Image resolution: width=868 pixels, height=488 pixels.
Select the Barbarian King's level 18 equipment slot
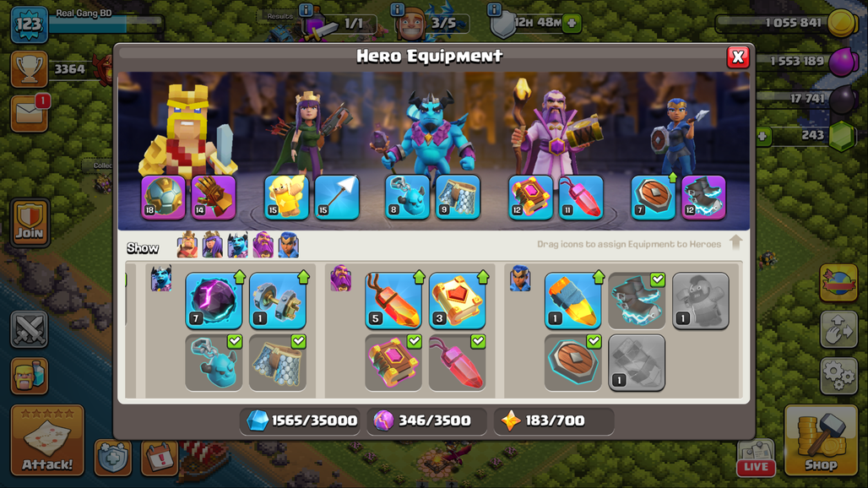(x=163, y=198)
